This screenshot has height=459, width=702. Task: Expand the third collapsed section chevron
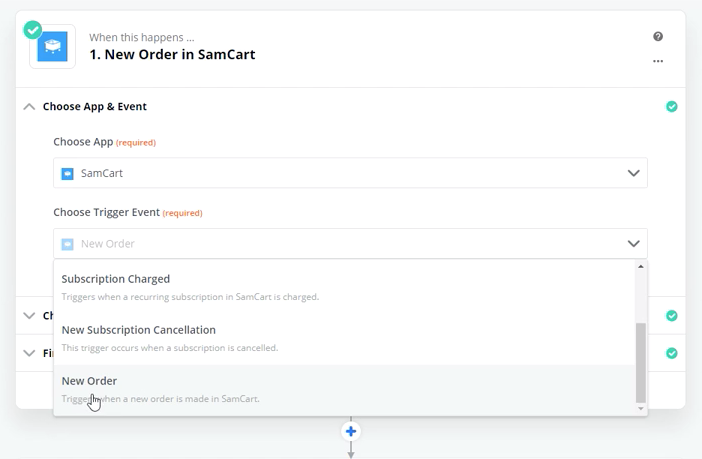coord(29,353)
